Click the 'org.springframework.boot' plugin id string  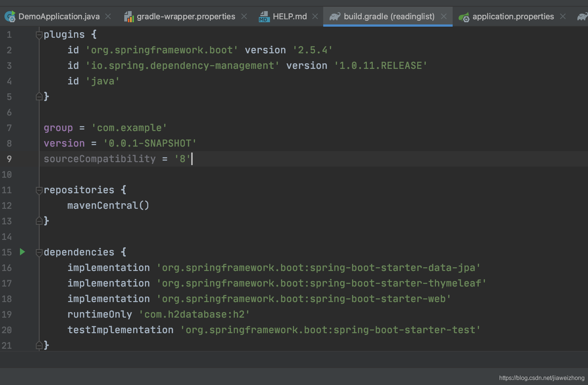[162, 50]
